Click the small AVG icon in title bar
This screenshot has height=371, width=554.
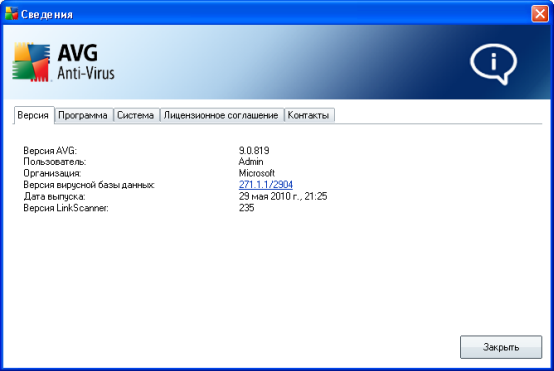pyautogui.click(x=11, y=13)
